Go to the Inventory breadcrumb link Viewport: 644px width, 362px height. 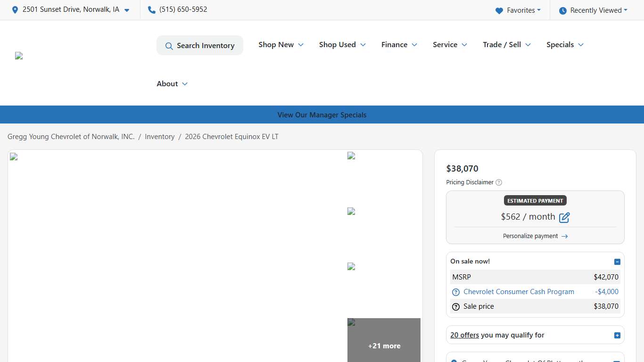159,137
